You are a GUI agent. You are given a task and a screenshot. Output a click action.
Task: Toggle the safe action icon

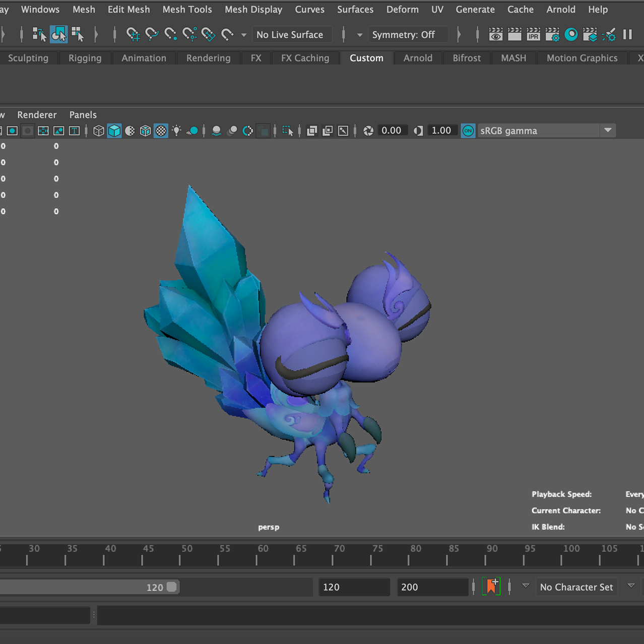tap(59, 131)
